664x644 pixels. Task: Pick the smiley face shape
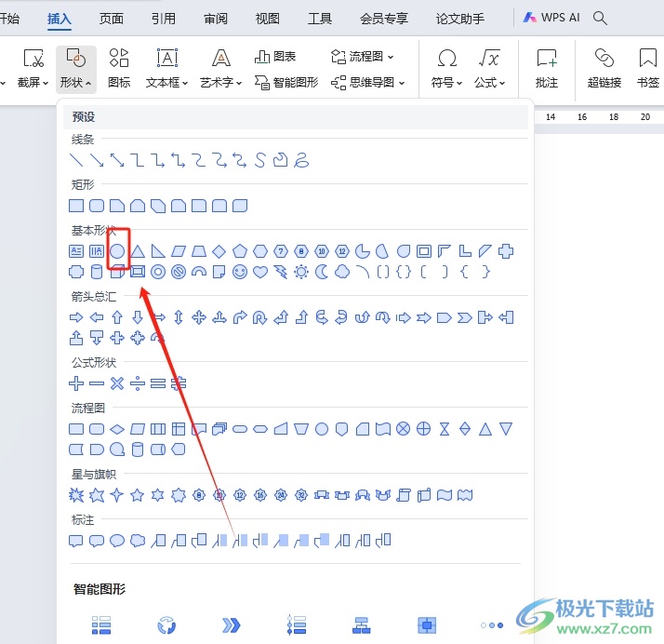pyautogui.click(x=240, y=272)
